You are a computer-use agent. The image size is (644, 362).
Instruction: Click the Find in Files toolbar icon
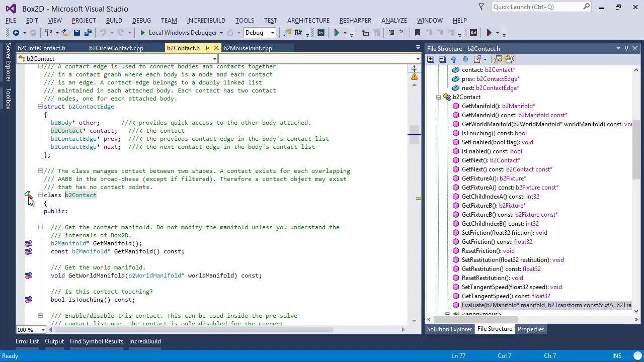click(287, 33)
